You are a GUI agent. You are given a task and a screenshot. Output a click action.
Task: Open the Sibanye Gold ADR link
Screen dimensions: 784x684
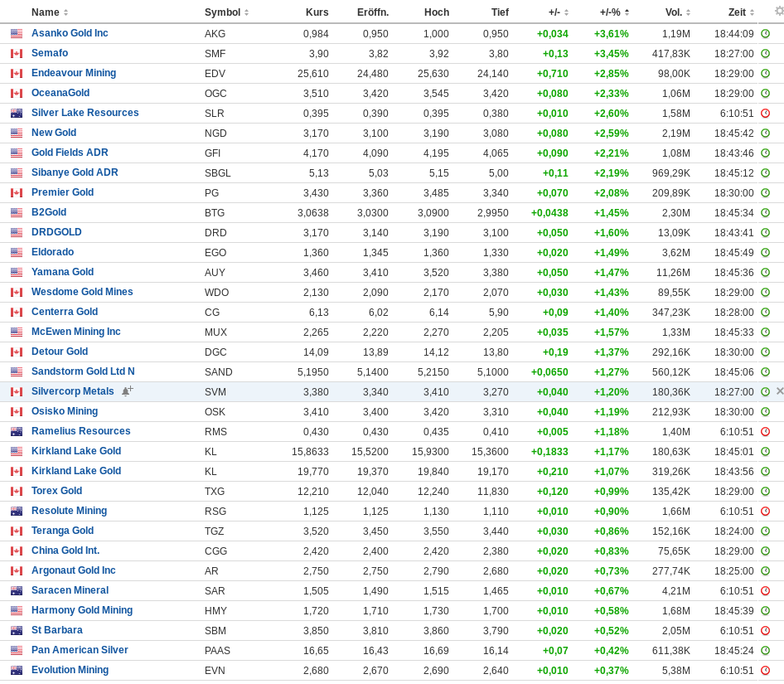75,172
